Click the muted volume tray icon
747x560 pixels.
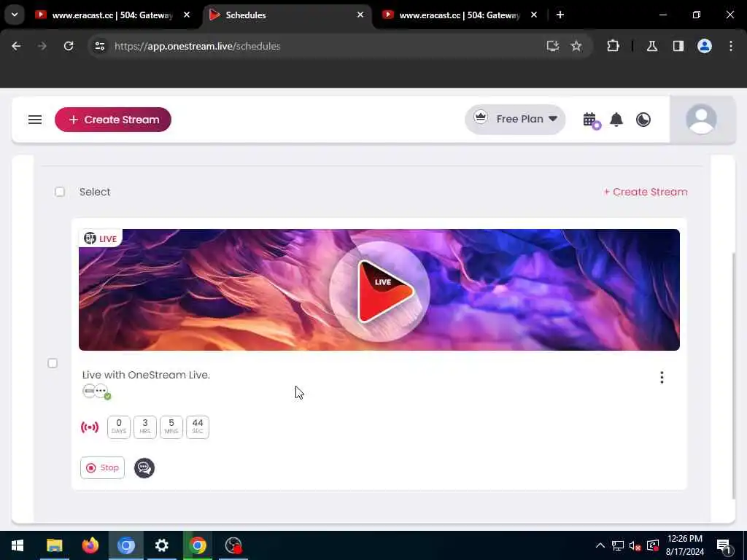pyautogui.click(x=635, y=545)
